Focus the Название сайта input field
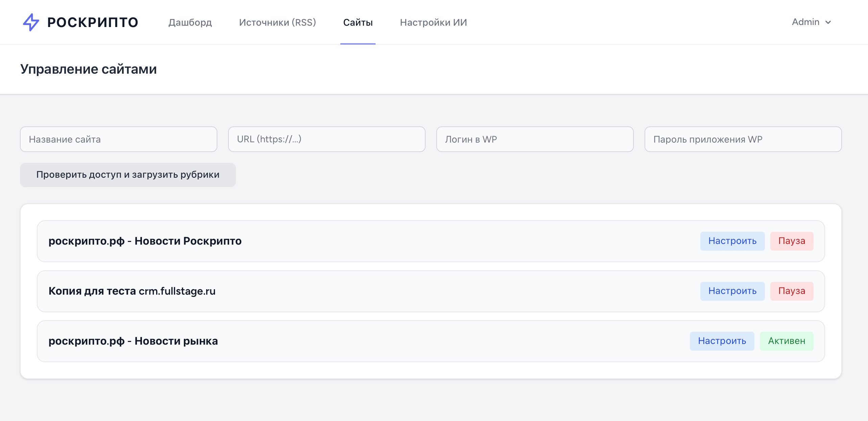The image size is (868, 421). tap(119, 139)
